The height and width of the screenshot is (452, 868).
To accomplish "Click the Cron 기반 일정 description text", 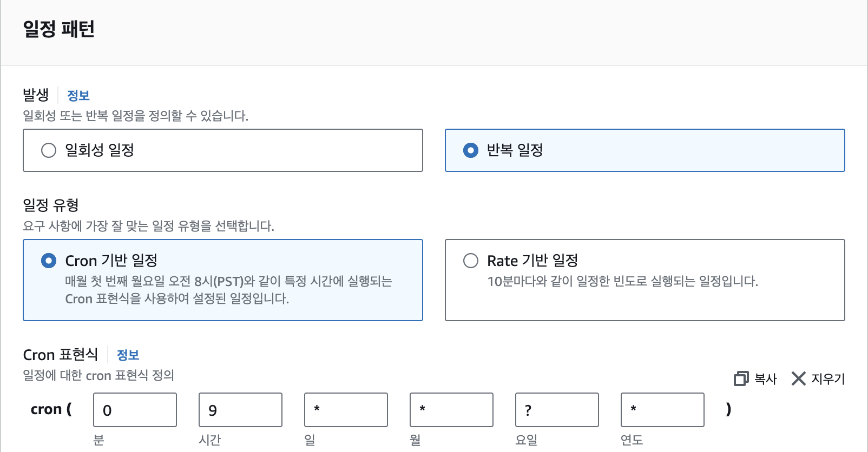I will pyautogui.click(x=228, y=290).
